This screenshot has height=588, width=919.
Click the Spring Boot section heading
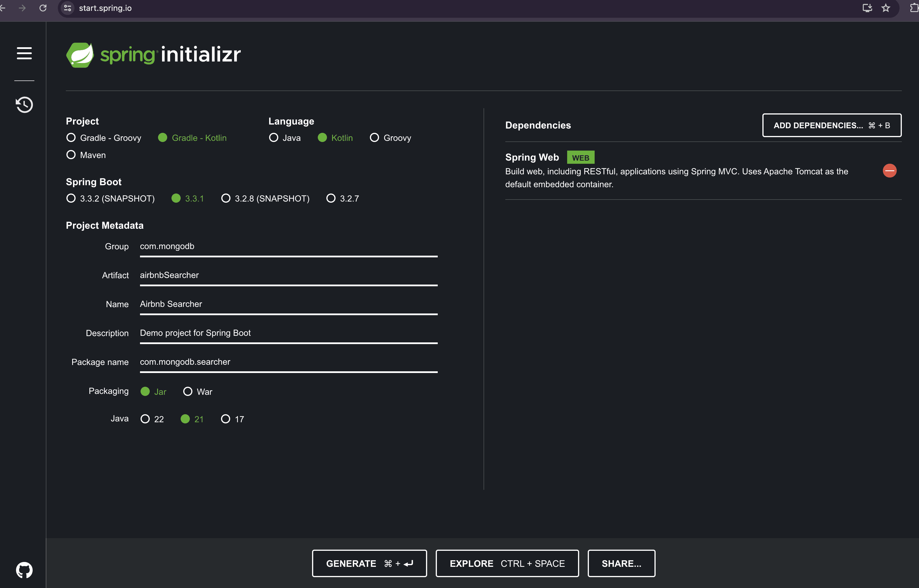pyautogui.click(x=94, y=182)
